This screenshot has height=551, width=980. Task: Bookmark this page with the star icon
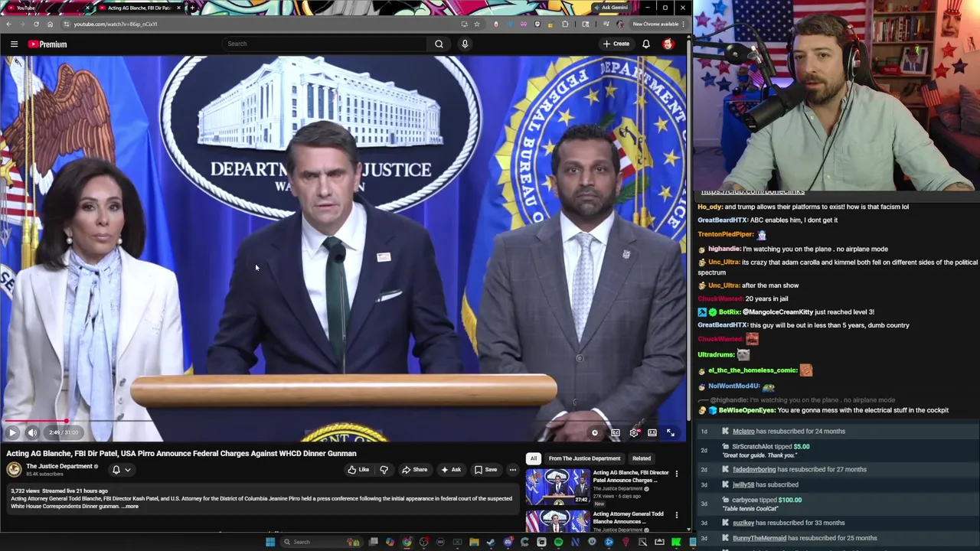click(x=476, y=24)
